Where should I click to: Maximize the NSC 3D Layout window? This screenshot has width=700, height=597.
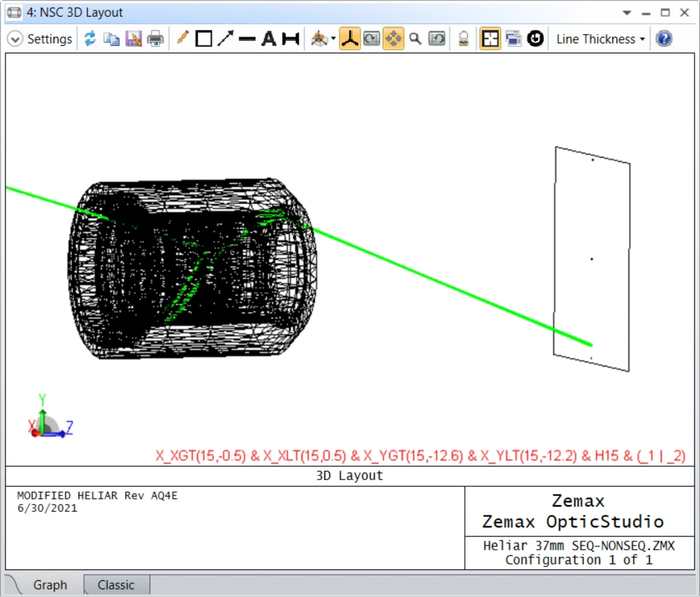coord(665,13)
